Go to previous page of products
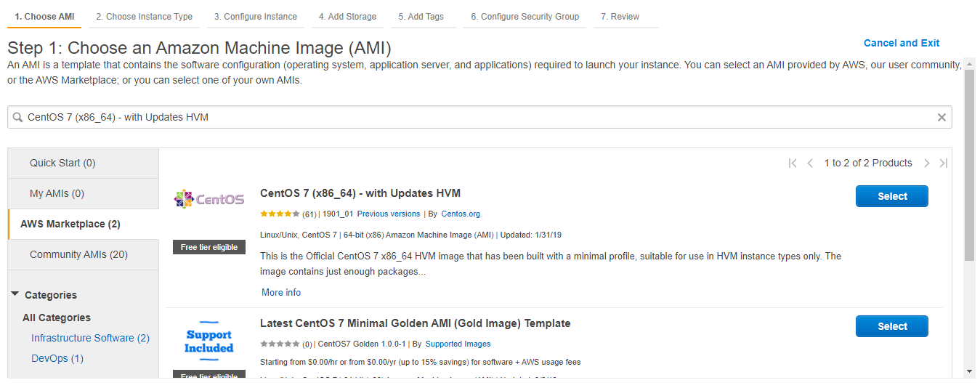Image resolution: width=980 pixels, height=388 pixels. point(810,163)
